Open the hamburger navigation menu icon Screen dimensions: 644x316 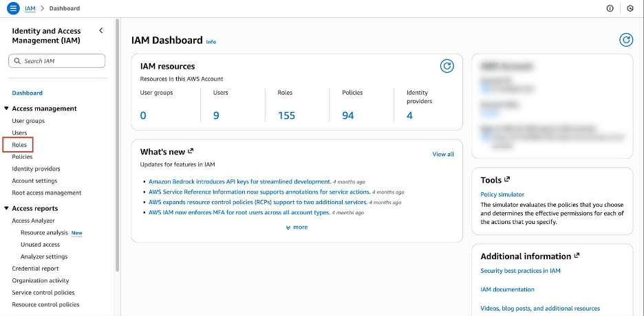tap(13, 8)
